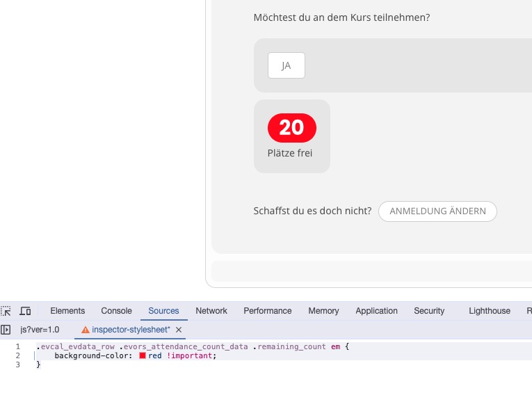Image resolution: width=532 pixels, height=409 pixels.
Task: Open the red color swatch picker
Action: coord(143,355)
